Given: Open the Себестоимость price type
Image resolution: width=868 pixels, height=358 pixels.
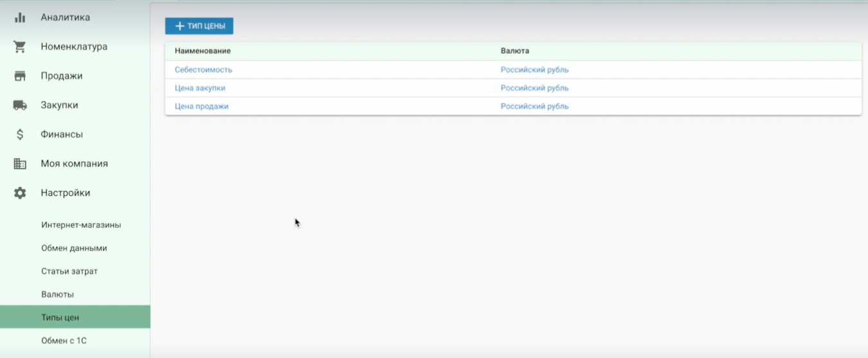Looking at the screenshot, I should point(203,69).
